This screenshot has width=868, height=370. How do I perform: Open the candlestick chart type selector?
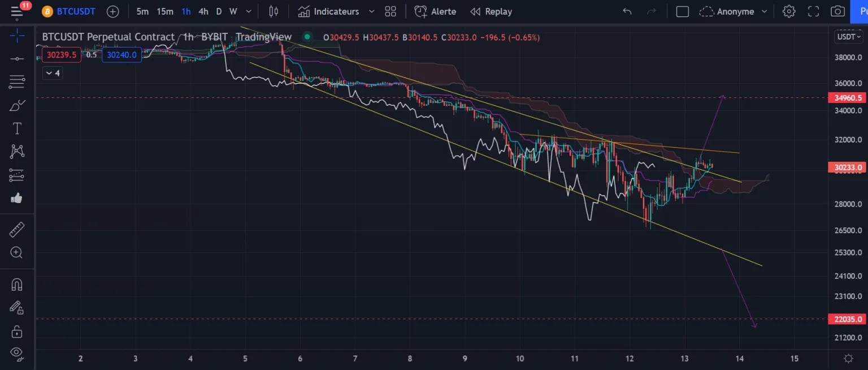[x=274, y=11]
